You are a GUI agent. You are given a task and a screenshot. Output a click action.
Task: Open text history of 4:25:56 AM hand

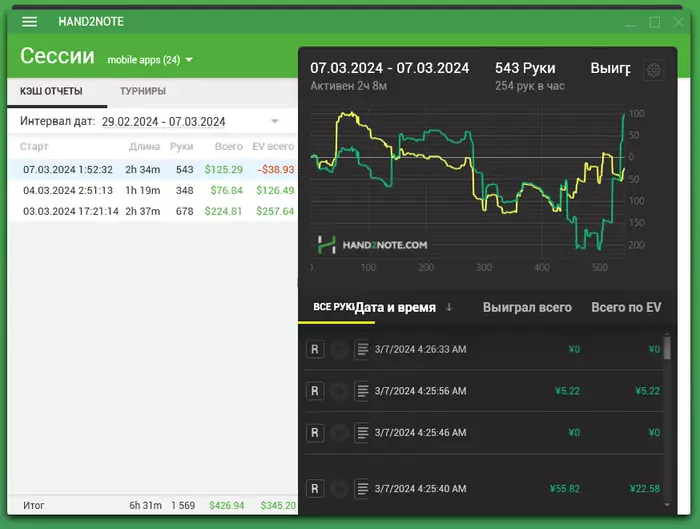362,391
